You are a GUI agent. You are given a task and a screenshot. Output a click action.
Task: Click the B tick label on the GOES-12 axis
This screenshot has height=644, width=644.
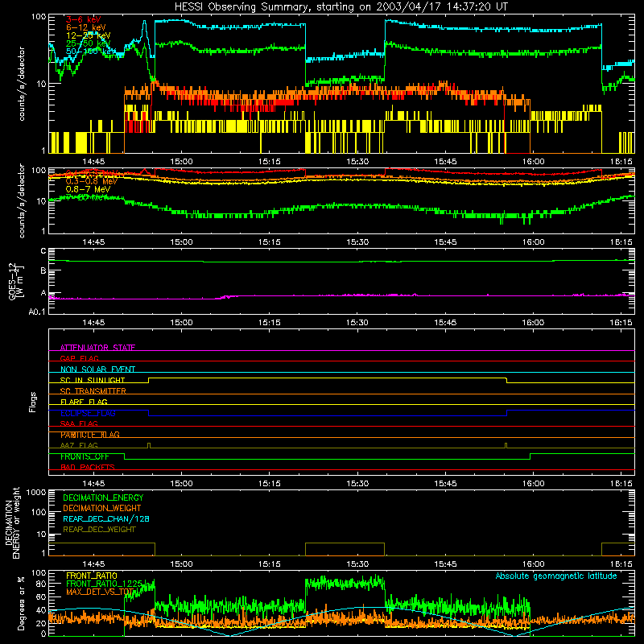click(x=43, y=270)
